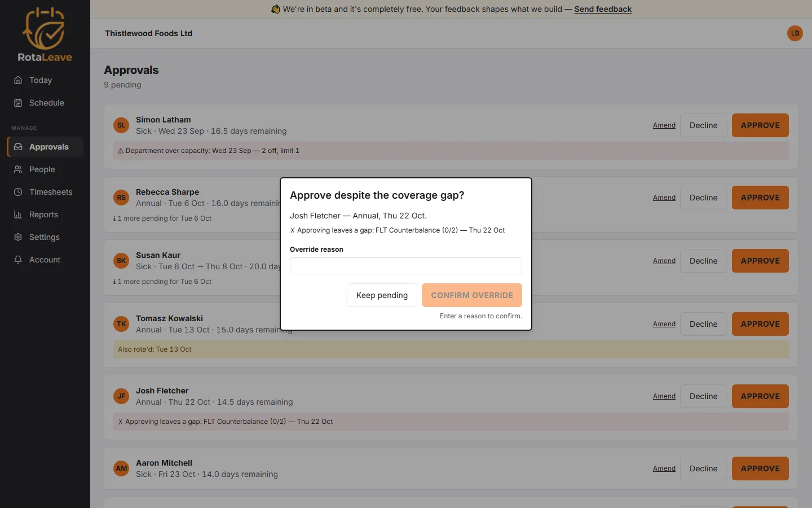The height and width of the screenshot is (508, 812).
Task: Click Aaron Mitchell's name
Action: click(164, 463)
